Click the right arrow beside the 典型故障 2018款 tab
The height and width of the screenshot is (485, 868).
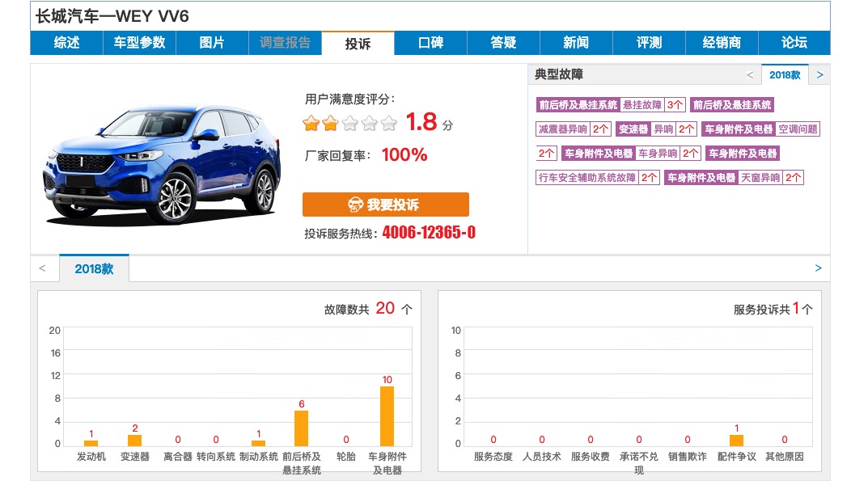(819, 75)
